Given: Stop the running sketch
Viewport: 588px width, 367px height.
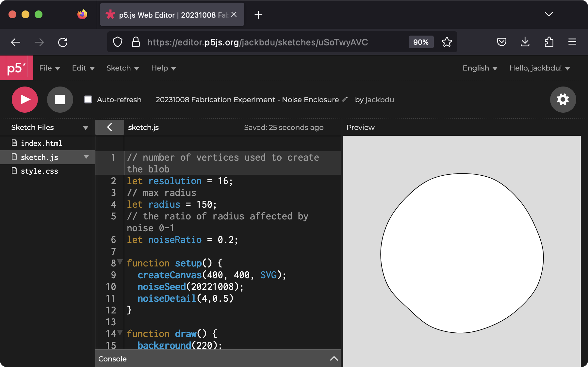Looking at the screenshot, I should point(60,100).
